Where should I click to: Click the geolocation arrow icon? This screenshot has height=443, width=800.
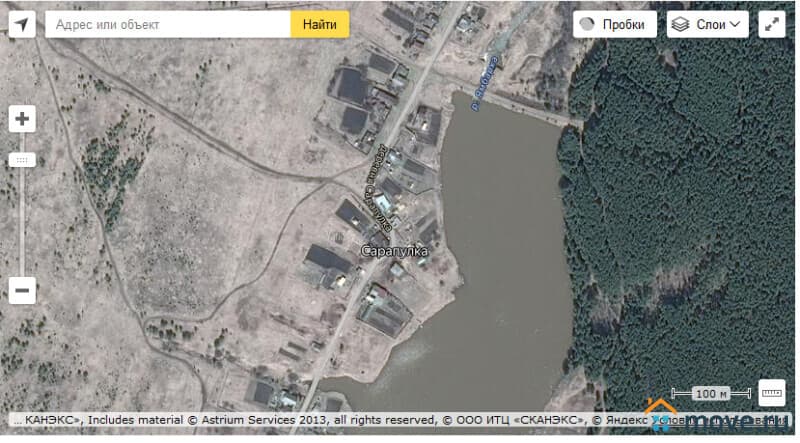[22, 24]
